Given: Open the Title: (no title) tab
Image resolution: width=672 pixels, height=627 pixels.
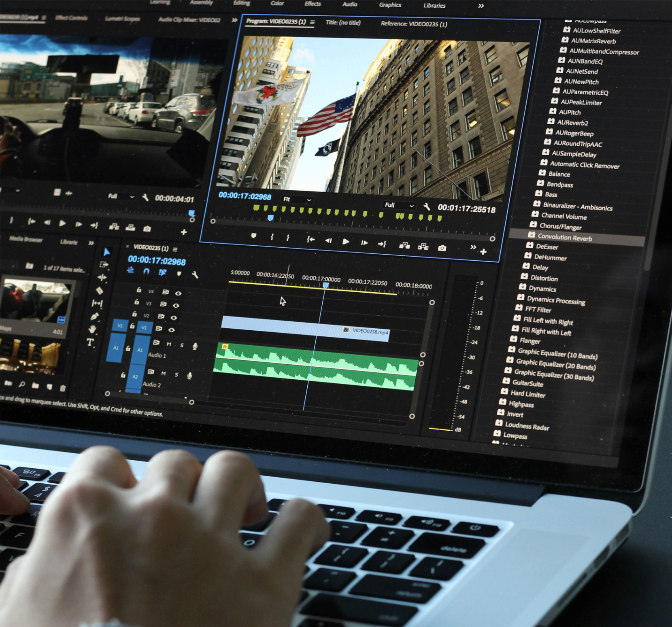Looking at the screenshot, I should point(343,23).
